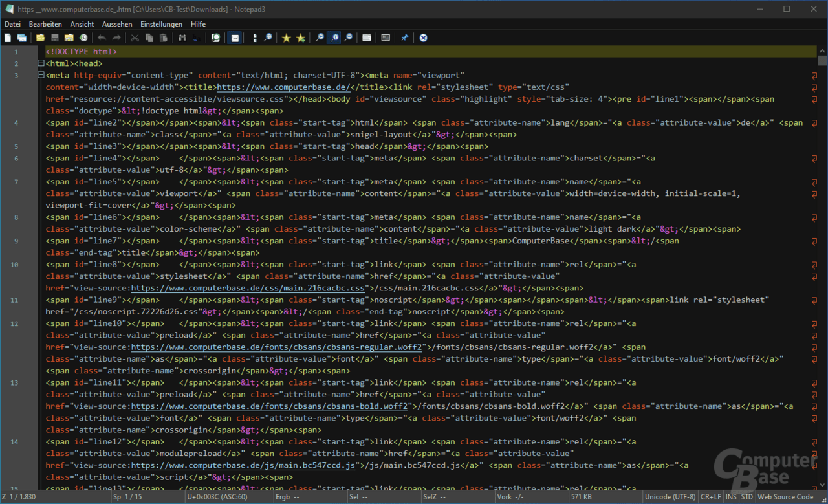Image resolution: width=828 pixels, height=504 pixels.
Task: Click the first yellow star favorites icon
Action: (x=286, y=38)
